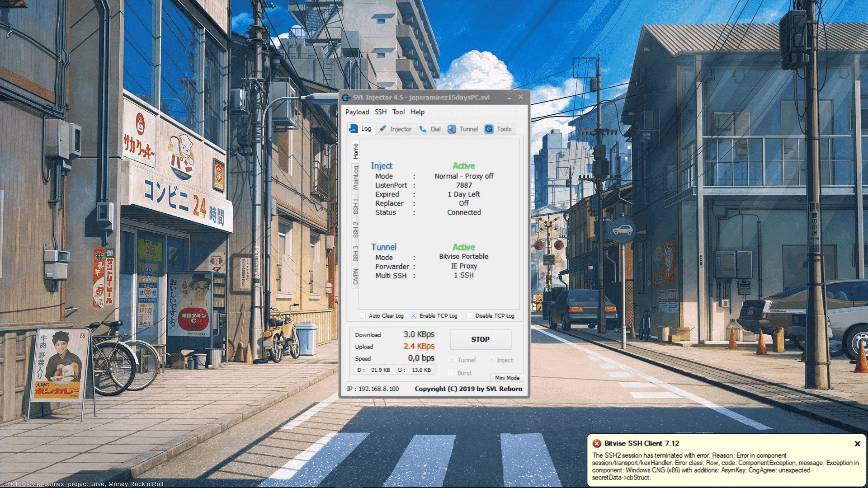The height and width of the screenshot is (488, 868).
Task: Select the SSH 1 vertical tab
Action: click(356, 206)
